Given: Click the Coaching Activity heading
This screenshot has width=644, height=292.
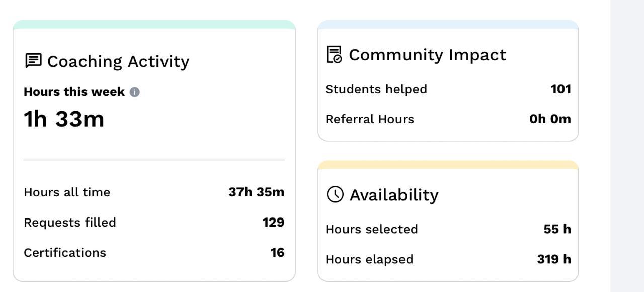Looking at the screenshot, I should click(118, 61).
